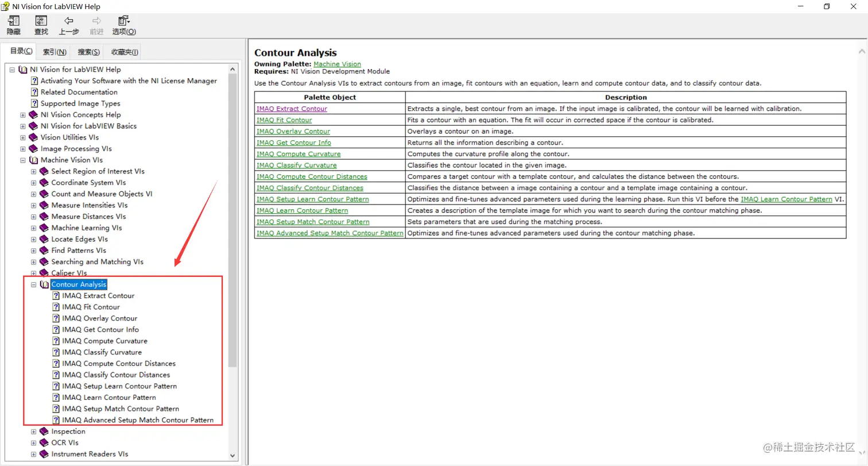Viewport: 868px width, 466px height.
Task: Select Measure Distances VIs tree item
Action: [x=88, y=217]
